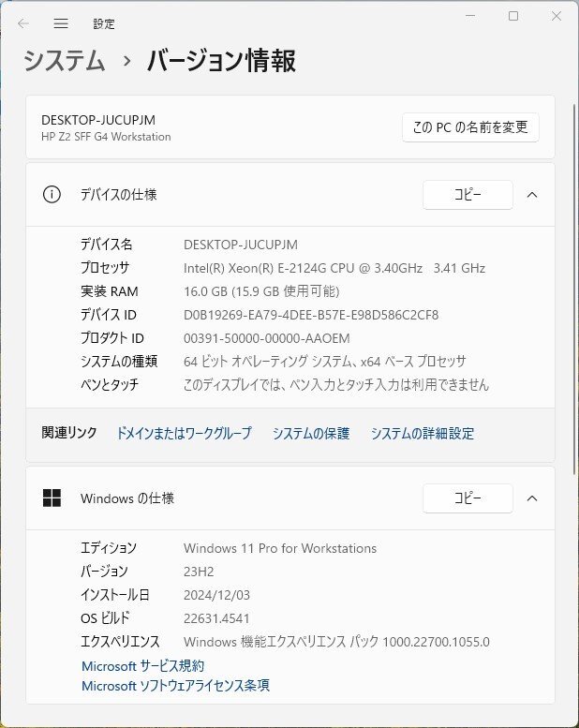Click the device specifications info icon

coord(52,194)
